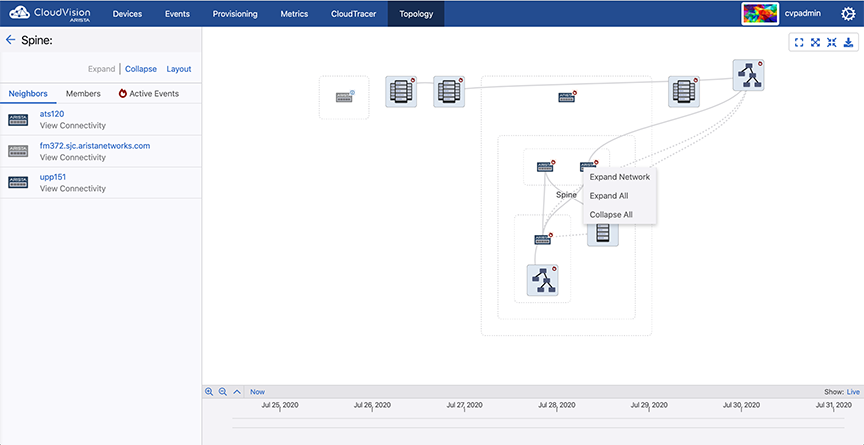Open fm372.sjc.aristanetworks.com device link

coord(95,146)
